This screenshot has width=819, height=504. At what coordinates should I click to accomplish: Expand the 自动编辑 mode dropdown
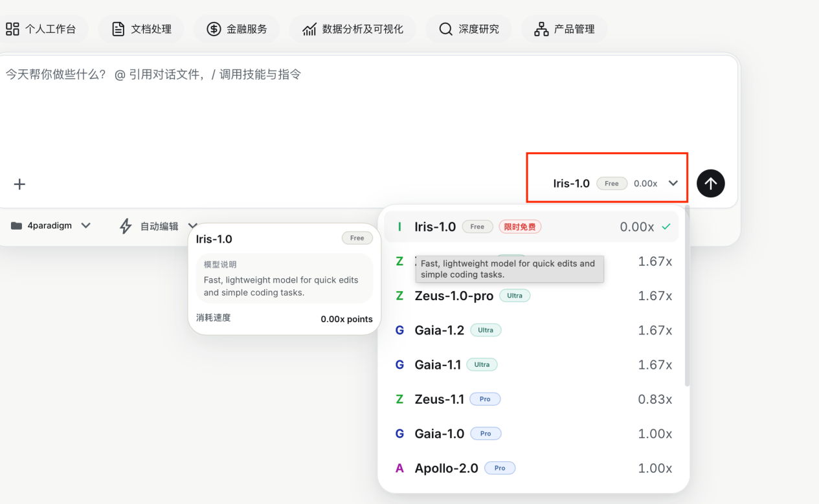159,226
